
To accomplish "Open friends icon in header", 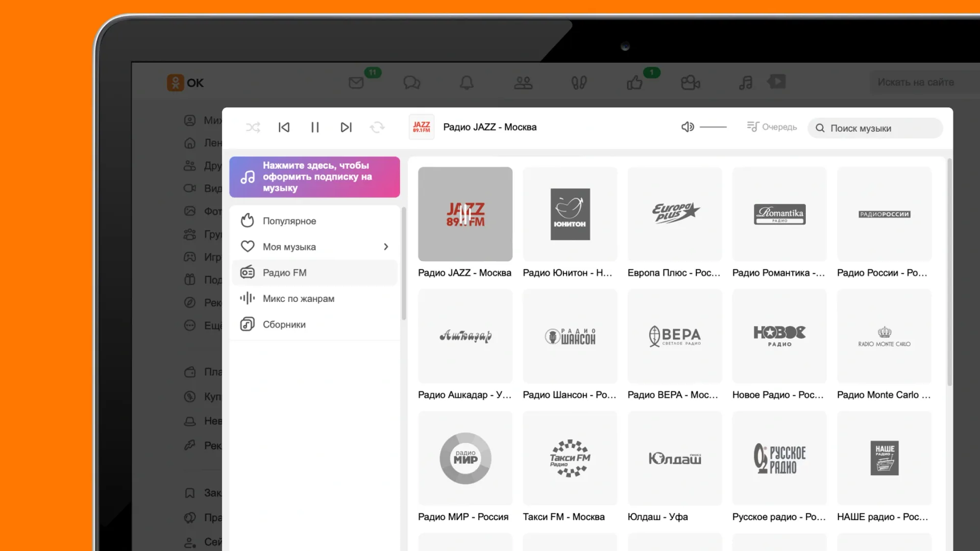I will click(x=523, y=83).
